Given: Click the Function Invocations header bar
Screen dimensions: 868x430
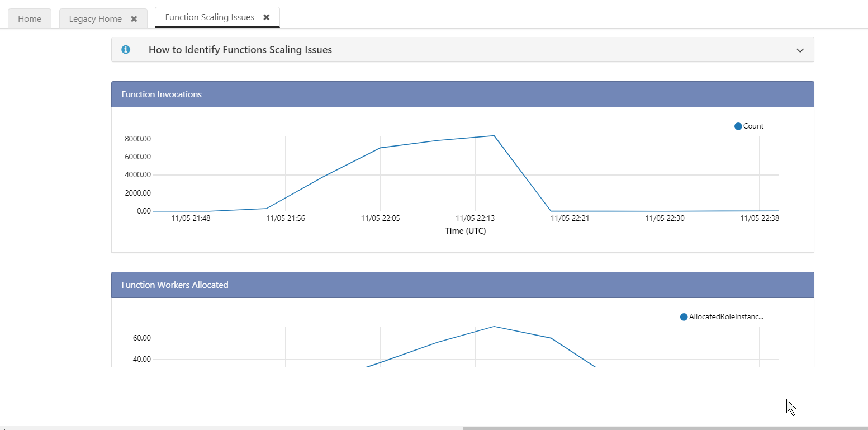Looking at the screenshot, I should [161, 94].
